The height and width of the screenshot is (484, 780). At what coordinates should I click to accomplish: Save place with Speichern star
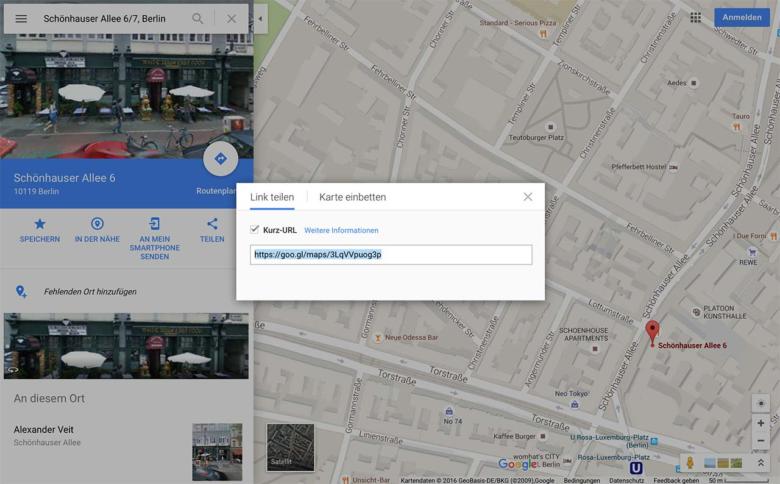[x=40, y=224]
